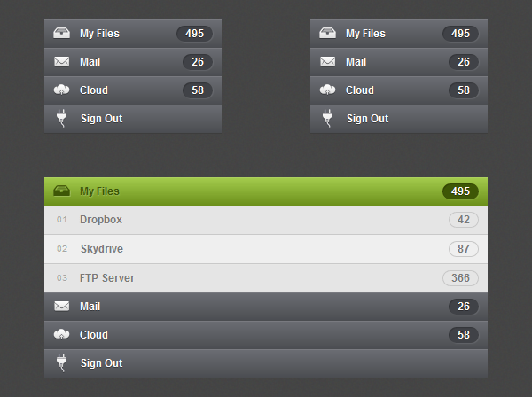The height and width of the screenshot is (397, 532).
Task: Click the My Files tray icon in the top-left menu
Action: pyautogui.click(x=61, y=34)
